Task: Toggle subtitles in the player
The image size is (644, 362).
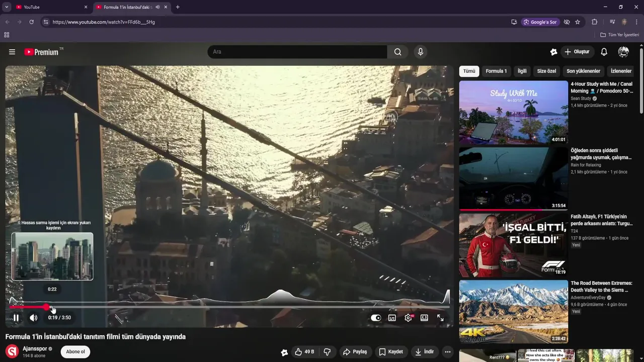Action: [x=392, y=318]
